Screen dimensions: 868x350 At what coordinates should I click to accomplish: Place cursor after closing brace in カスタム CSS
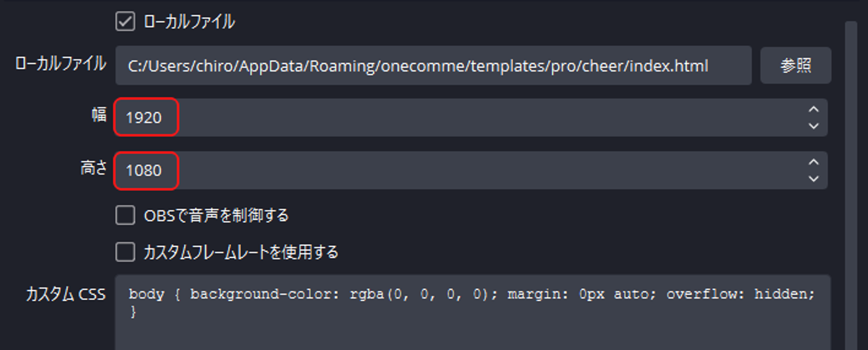(136, 313)
